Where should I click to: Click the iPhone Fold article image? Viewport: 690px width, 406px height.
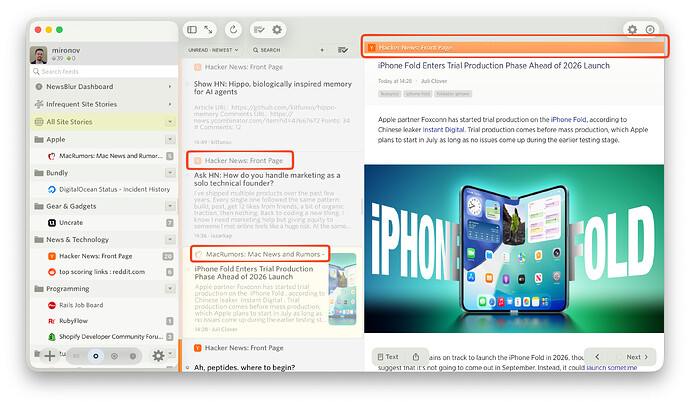[514, 249]
